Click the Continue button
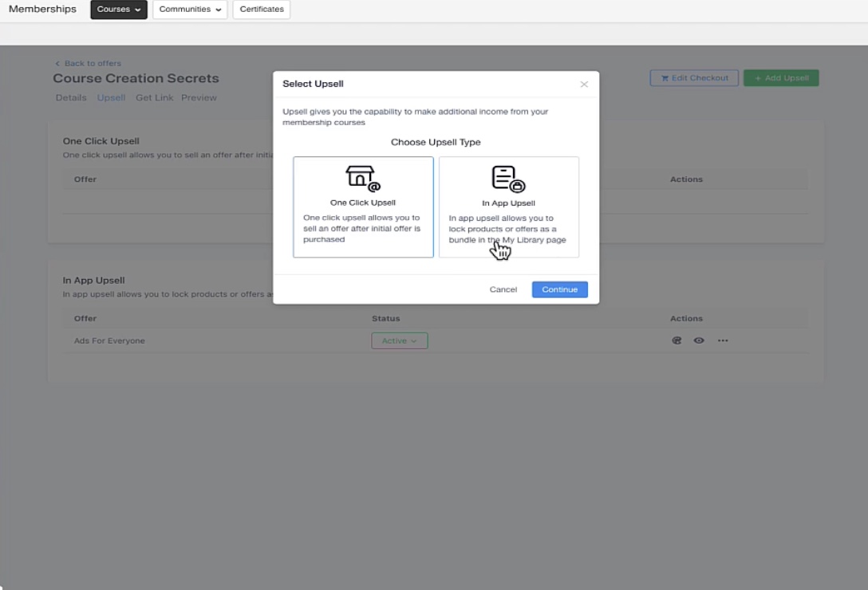The height and width of the screenshot is (590, 868). click(560, 289)
